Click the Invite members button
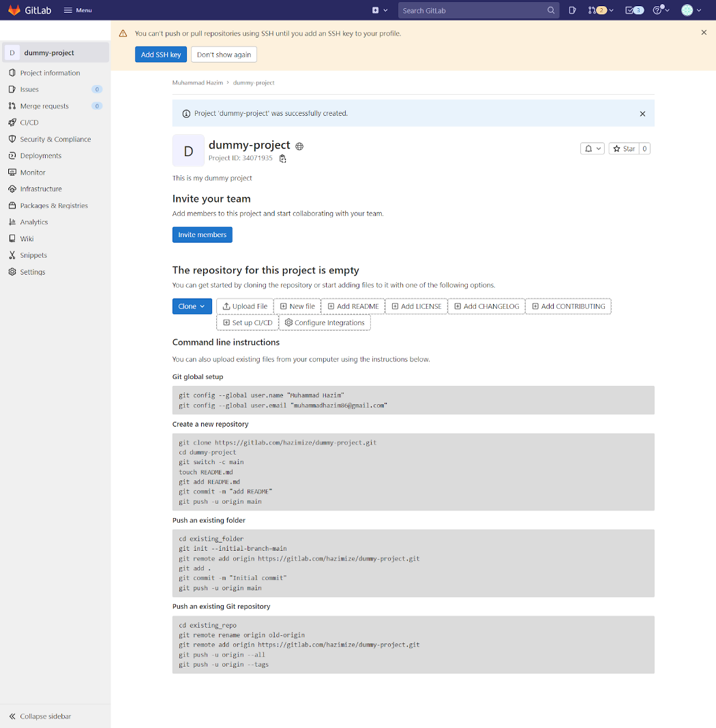 click(x=202, y=234)
